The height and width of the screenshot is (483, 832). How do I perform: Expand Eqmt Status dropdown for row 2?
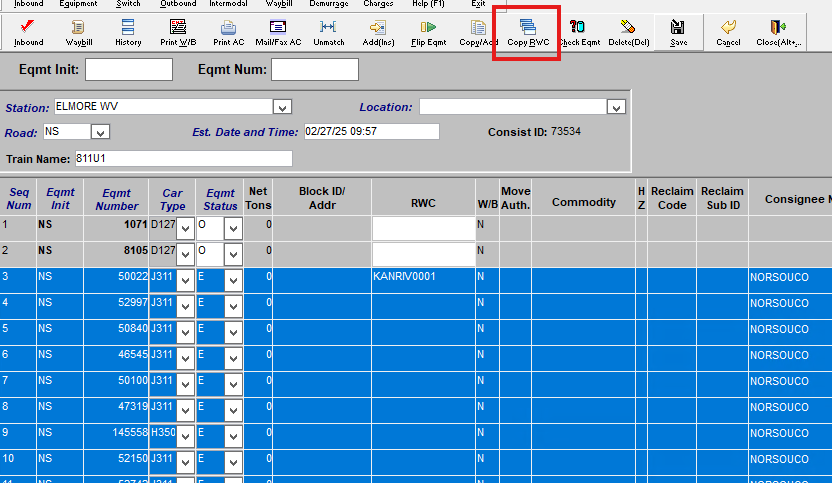(233, 255)
